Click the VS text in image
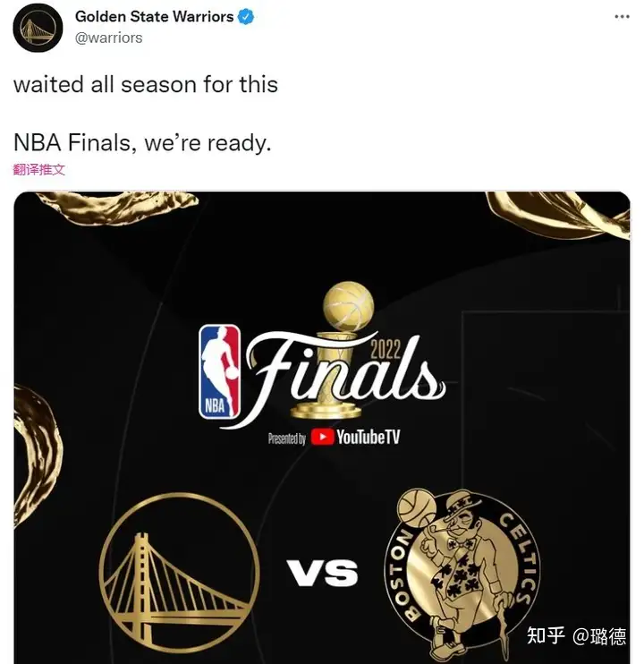This screenshot has width=644, height=664. tap(322, 573)
